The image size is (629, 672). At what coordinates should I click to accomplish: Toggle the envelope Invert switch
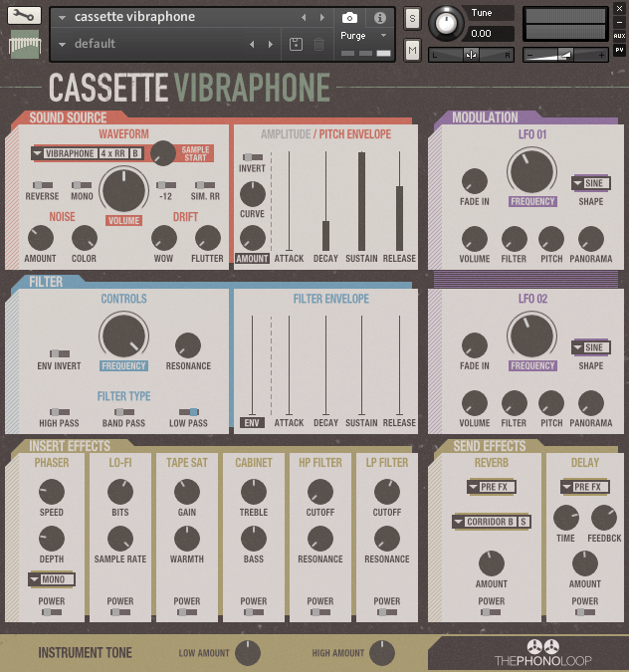253,157
